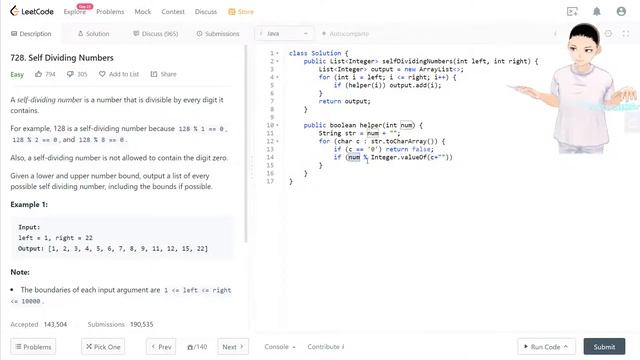Collapse code fold arrow at line 2
640x360 pixels.
pos(278,61)
